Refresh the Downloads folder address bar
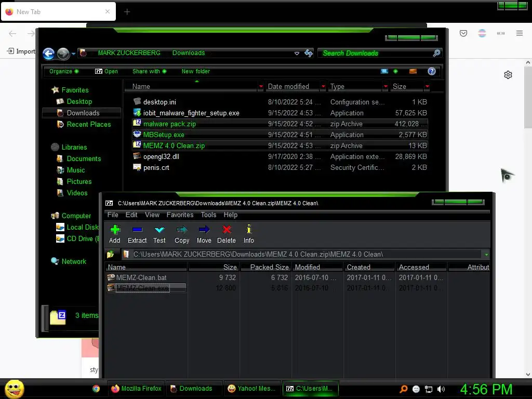Screen dimensions: 532x399 [309, 53]
